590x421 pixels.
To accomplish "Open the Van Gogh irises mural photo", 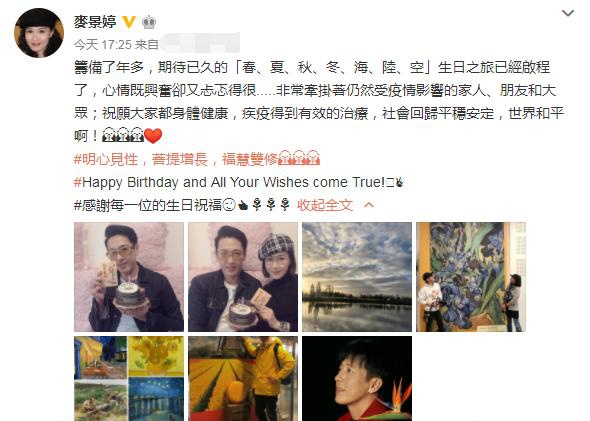I will click(x=471, y=277).
